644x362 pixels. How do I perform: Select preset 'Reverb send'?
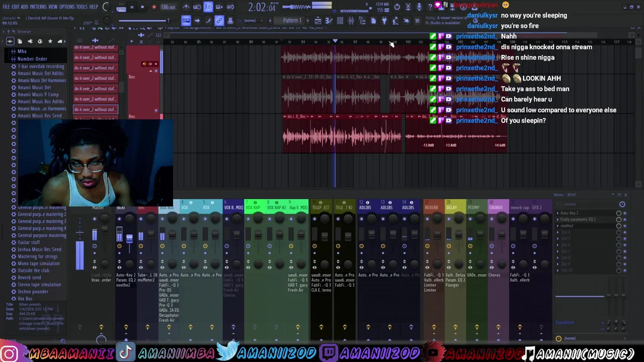tap(30, 278)
